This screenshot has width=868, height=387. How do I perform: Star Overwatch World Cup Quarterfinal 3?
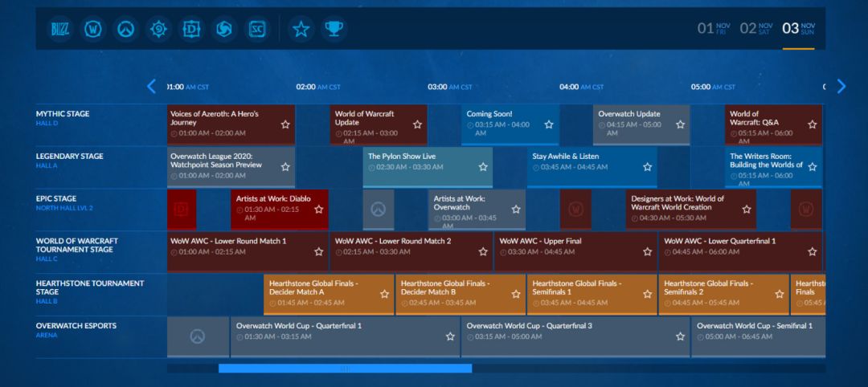click(x=681, y=336)
